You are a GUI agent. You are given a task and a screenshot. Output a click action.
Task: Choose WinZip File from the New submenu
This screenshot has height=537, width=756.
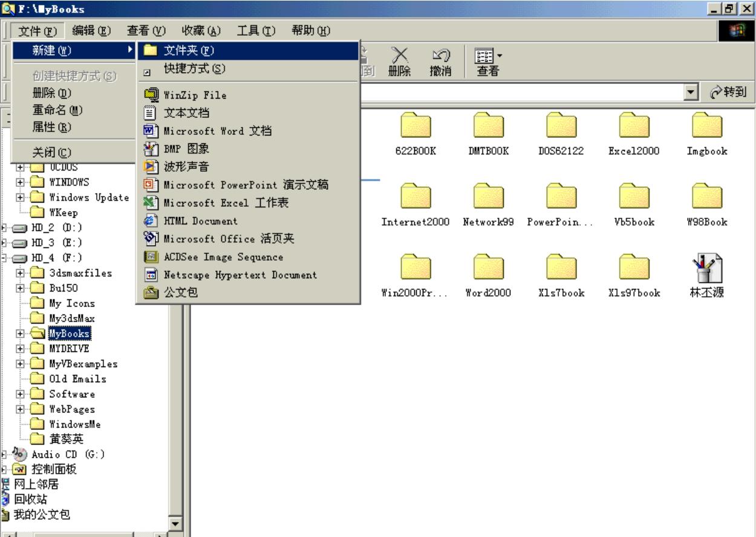pyautogui.click(x=248, y=95)
